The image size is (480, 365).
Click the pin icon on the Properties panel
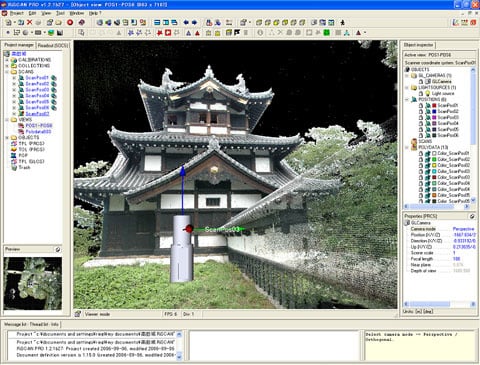pyautogui.click(x=472, y=216)
